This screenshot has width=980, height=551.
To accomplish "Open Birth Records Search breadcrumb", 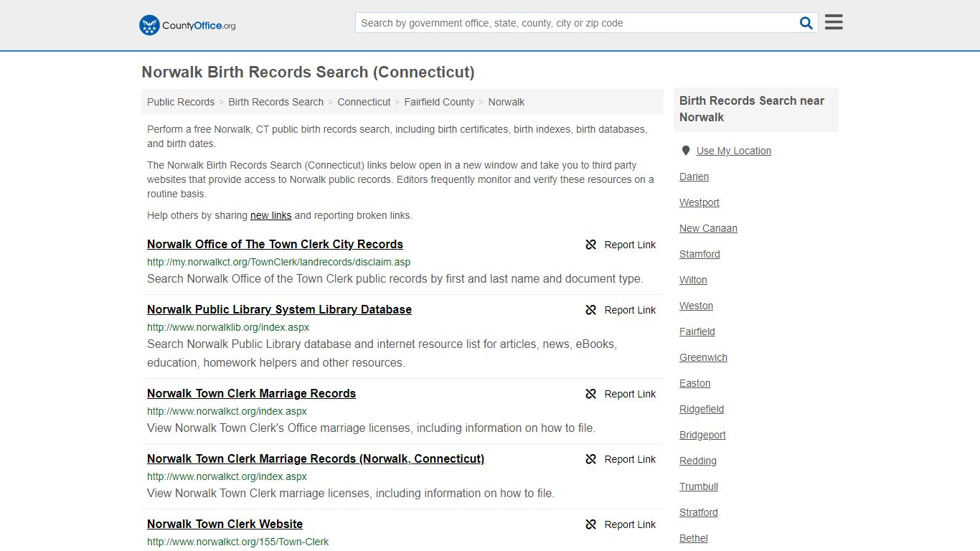I will click(276, 102).
